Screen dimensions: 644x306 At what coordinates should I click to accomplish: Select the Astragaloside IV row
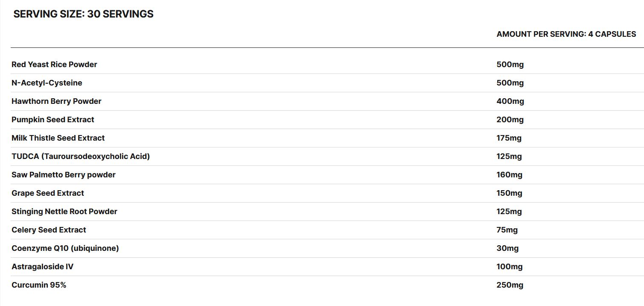pyautogui.click(x=327, y=267)
